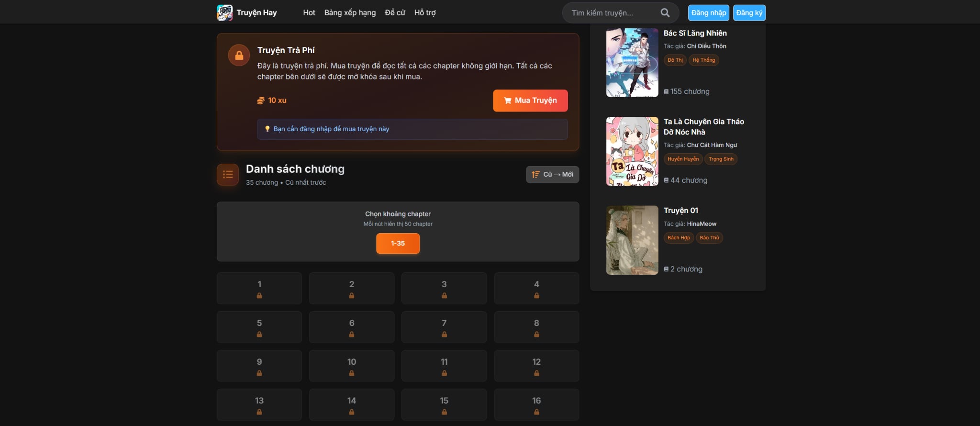Toggle sort order Cũ → Mới
Screen dimensions: 980x426
click(x=552, y=175)
